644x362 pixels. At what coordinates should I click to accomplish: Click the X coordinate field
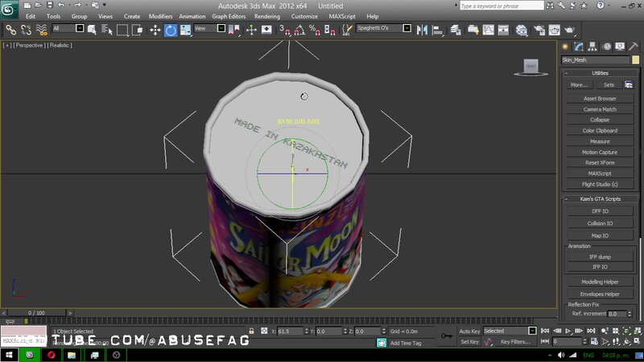(291, 331)
